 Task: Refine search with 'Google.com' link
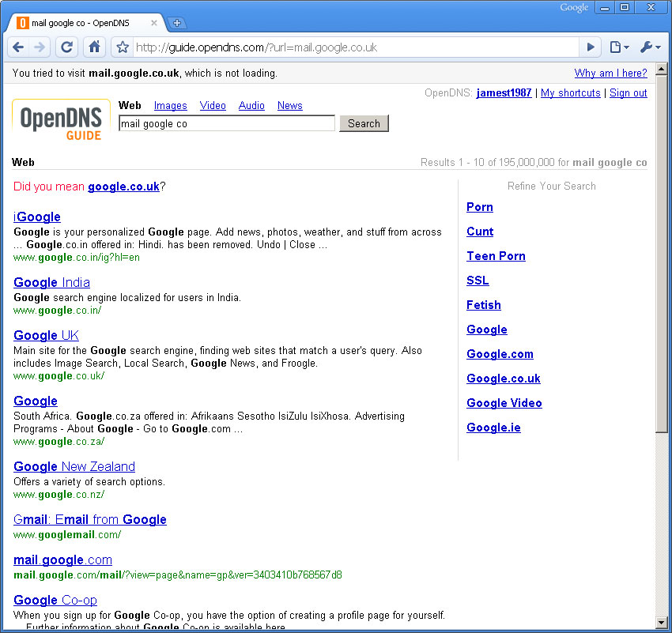[x=500, y=354]
